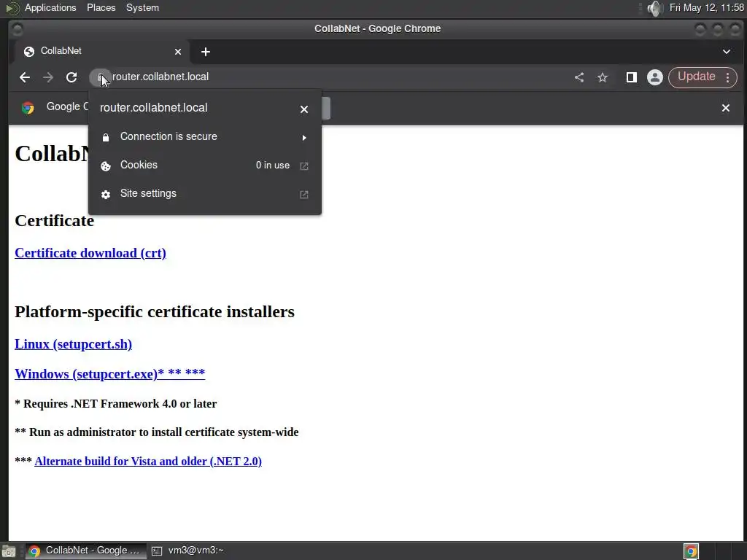Screen dimensions: 747x560
Task: Click Run as administrator note text
Action: [157, 432]
